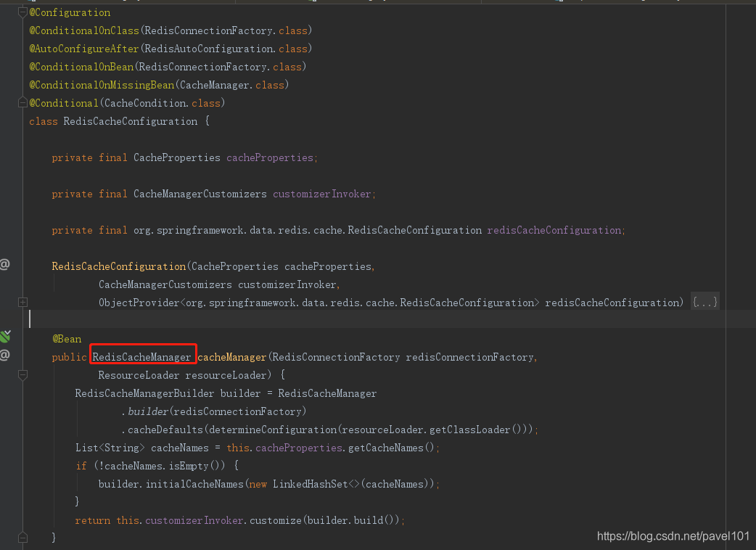Click fold end marker at cacheManager method closing brace
This screenshot has height=550, width=756.
tap(22, 537)
